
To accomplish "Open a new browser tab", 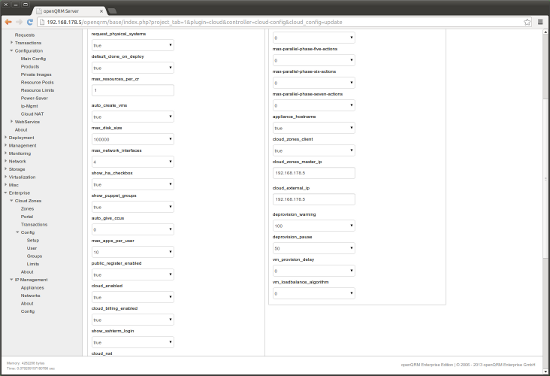I will tap(112, 11).
